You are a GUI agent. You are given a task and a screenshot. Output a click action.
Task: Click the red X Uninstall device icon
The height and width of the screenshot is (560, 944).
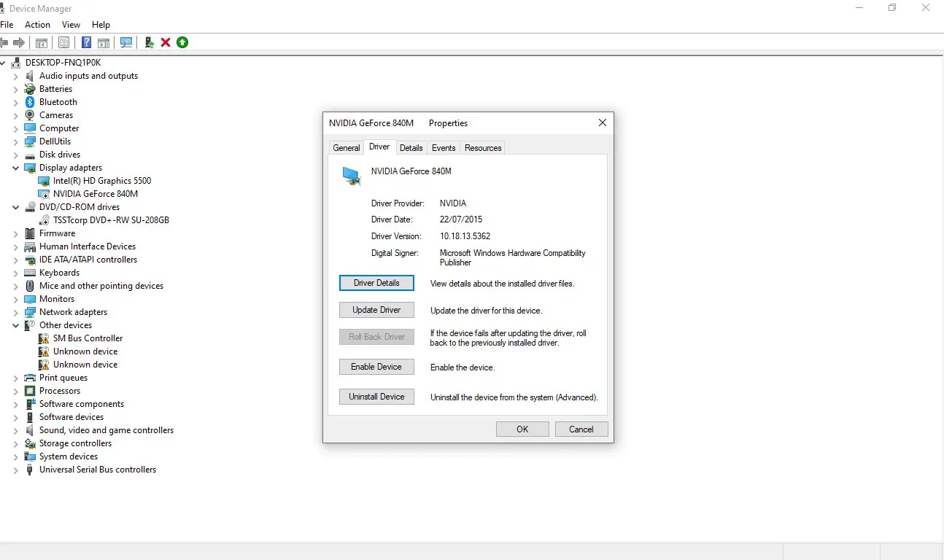[x=166, y=42]
